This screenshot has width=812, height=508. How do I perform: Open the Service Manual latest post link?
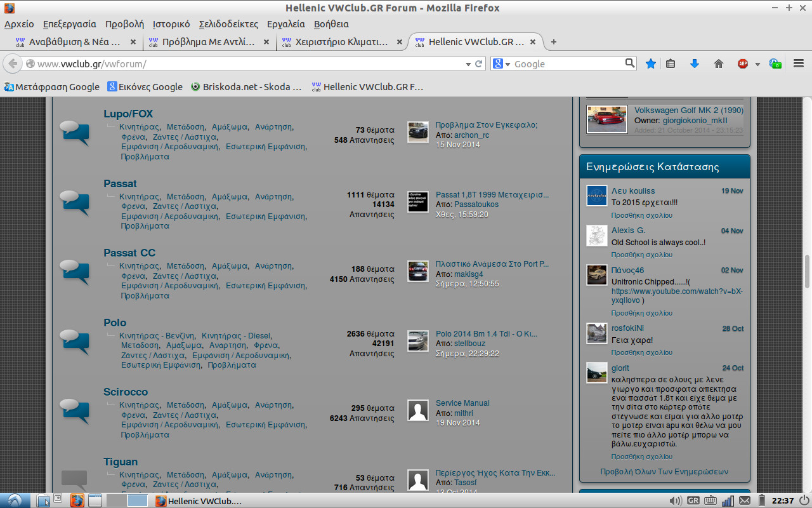click(x=462, y=403)
